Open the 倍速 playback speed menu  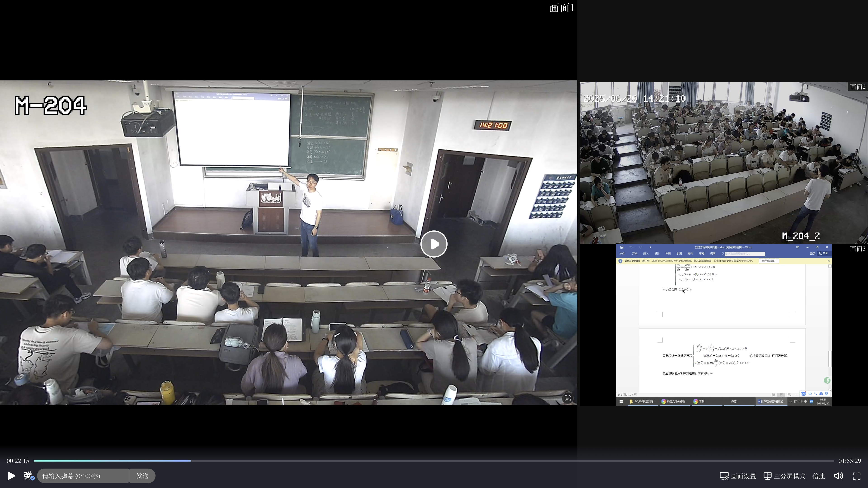[818, 476]
